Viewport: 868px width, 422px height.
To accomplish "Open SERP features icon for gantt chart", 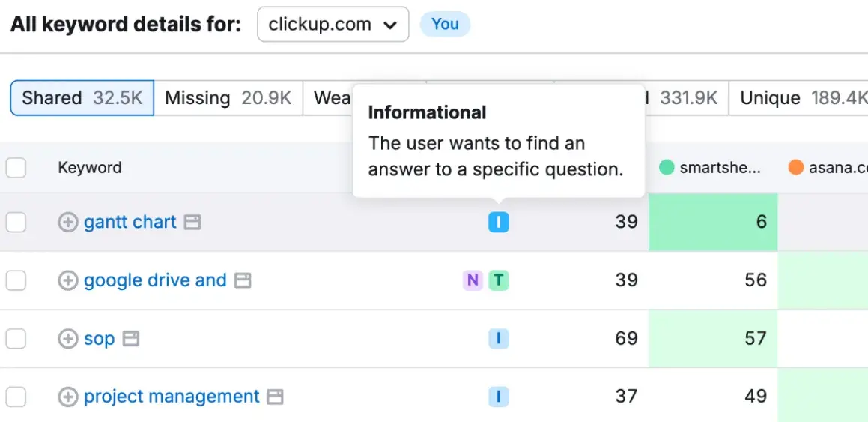I will click(x=192, y=222).
